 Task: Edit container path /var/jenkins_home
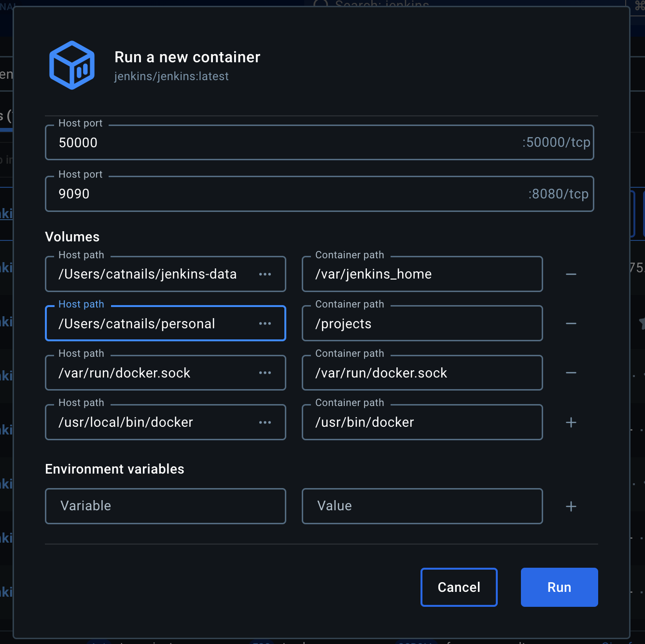pyautogui.click(x=422, y=274)
